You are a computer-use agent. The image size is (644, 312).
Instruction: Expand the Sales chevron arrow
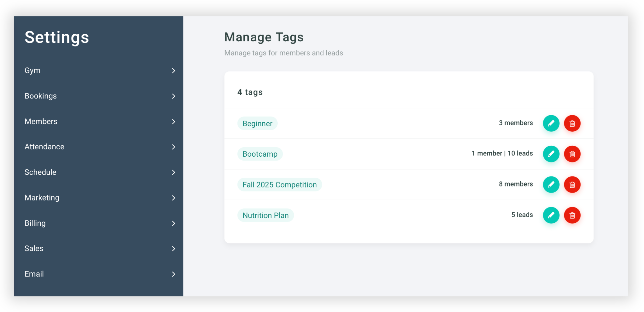click(173, 249)
